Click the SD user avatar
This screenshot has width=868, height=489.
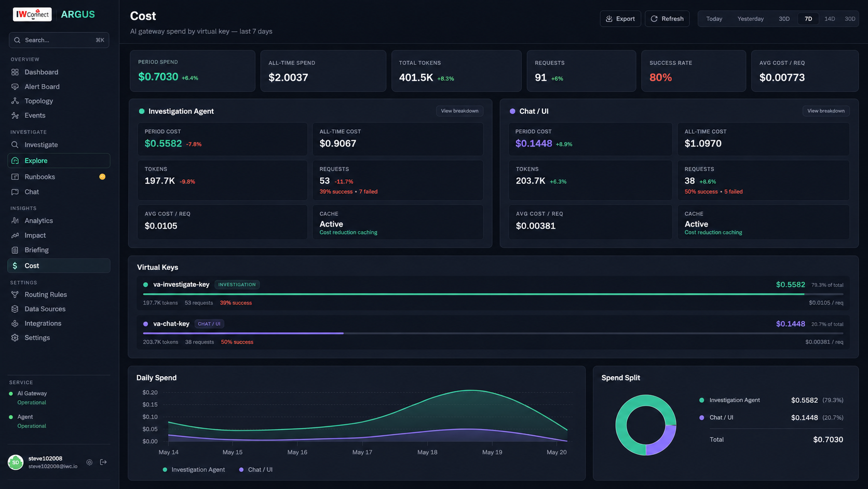[x=16, y=462]
